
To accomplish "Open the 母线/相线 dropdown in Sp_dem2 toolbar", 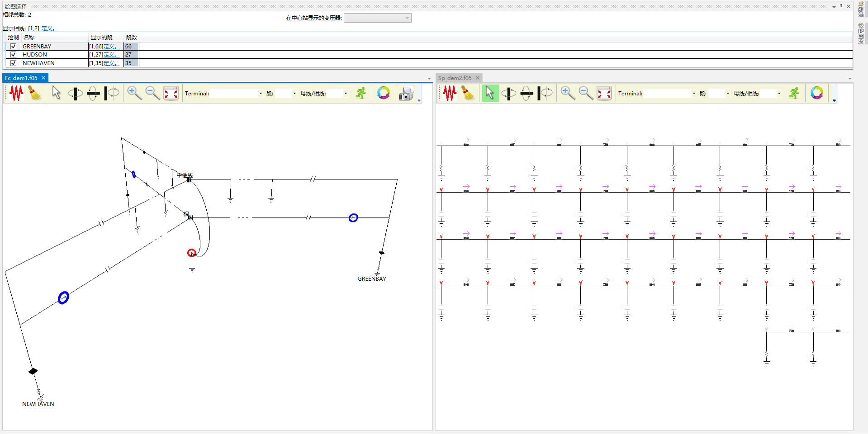I will tap(779, 94).
